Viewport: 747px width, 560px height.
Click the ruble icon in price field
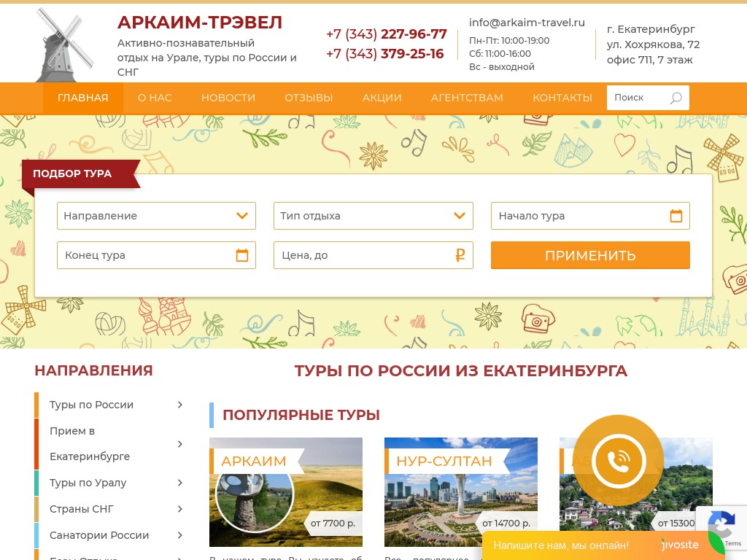[x=460, y=255]
